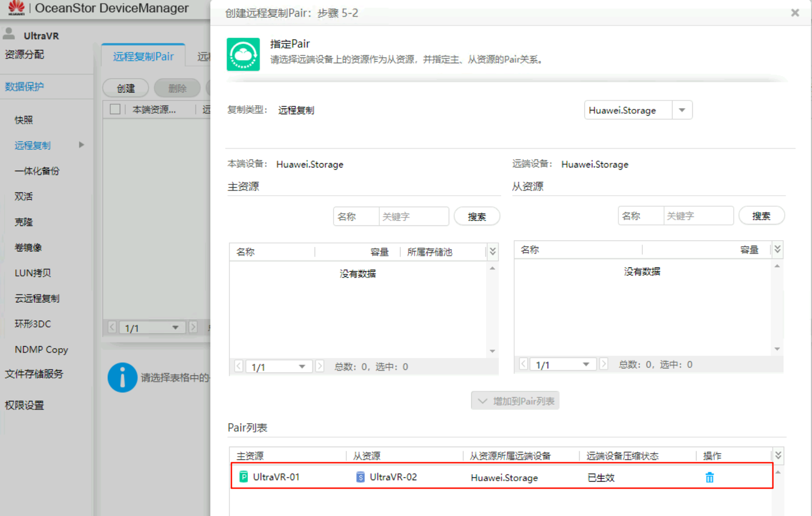Image resolution: width=812 pixels, height=516 pixels.
Task: Click the blue info icon
Action: click(x=122, y=377)
